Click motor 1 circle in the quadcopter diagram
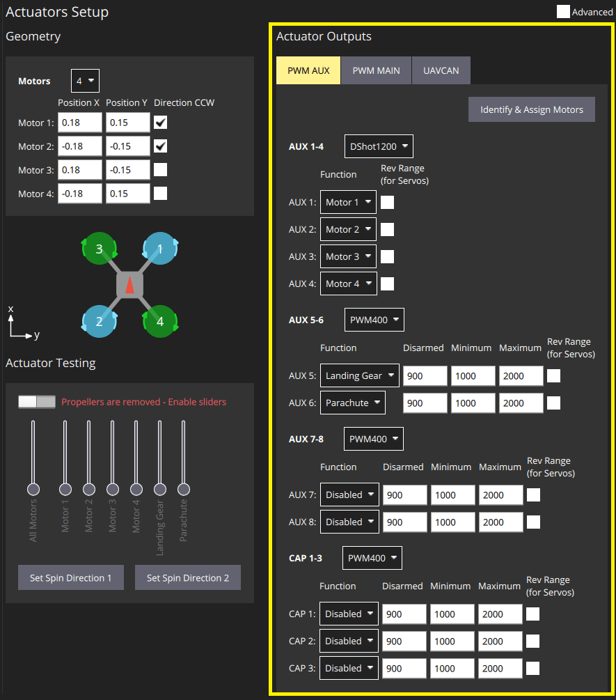616x700 pixels. point(160,249)
